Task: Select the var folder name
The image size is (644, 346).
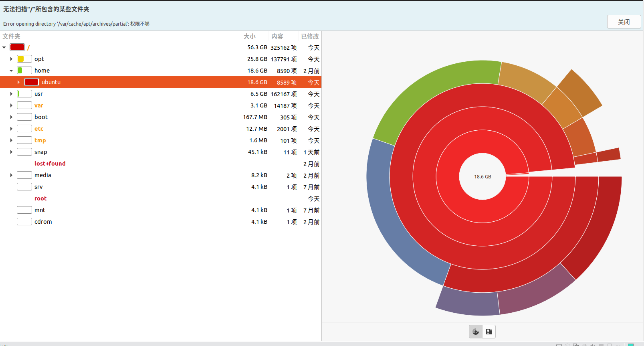Action: coord(39,105)
